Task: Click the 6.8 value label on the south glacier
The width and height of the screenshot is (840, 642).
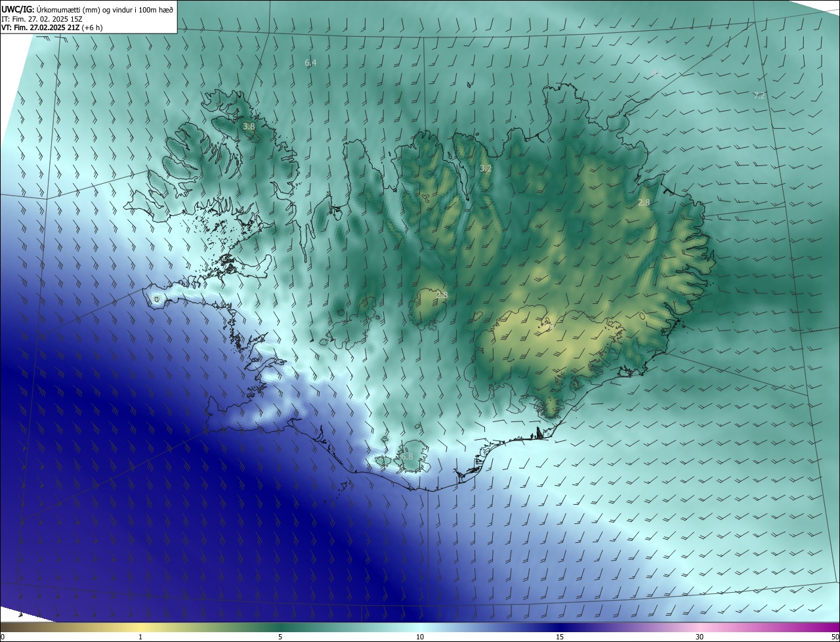Action: coord(407,457)
